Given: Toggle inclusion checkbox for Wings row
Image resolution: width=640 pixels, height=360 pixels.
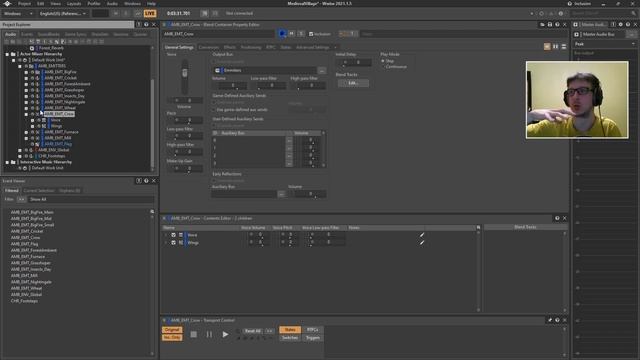Looking at the screenshot, I should 173,242.
